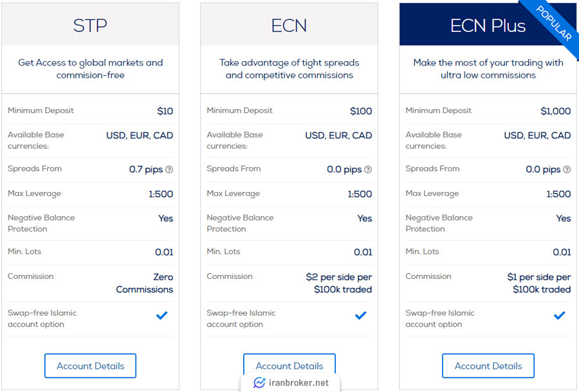The height and width of the screenshot is (392, 579).
Task: Click the ECN Plus swap-free checkmark icon
Action: 560,316
